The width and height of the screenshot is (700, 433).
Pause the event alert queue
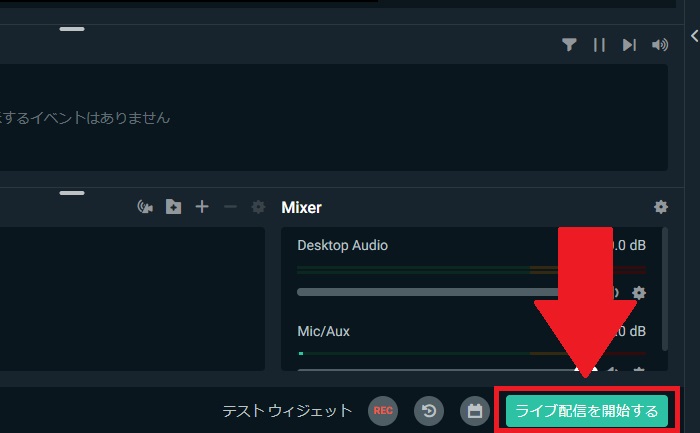tap(599, 45)
